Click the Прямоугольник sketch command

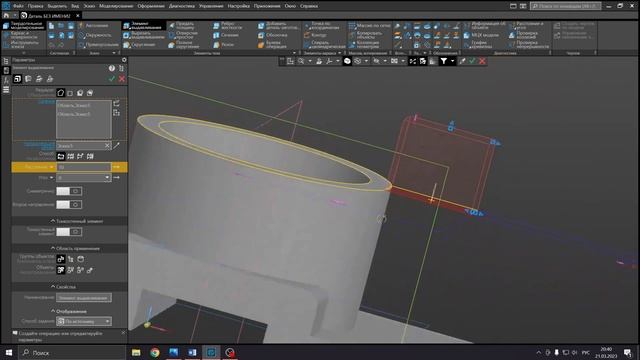tap(98, 44)
